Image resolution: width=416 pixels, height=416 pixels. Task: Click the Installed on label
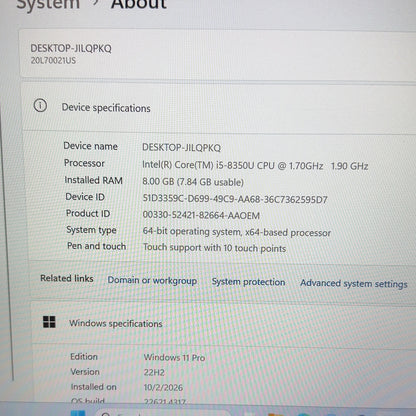(x=93, y=387)
